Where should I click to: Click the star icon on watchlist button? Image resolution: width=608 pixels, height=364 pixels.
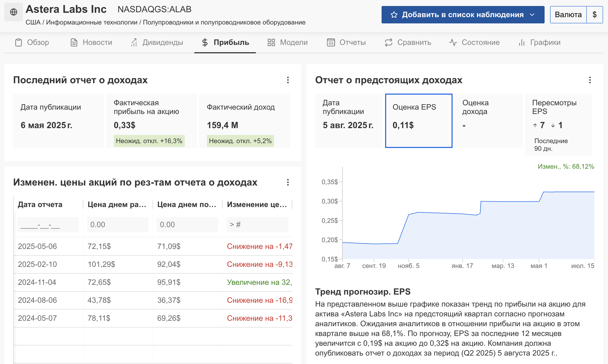394,15
